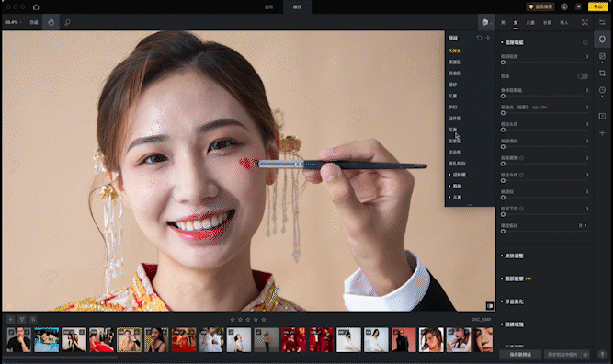Show info tip for 祛双下巴 slider

(521, 209)
